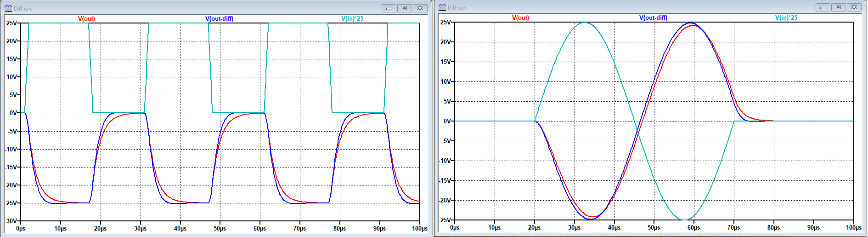Select red V(out) trace label in left plot
This screenshot has width=868, height=237.
coord(86,19)
